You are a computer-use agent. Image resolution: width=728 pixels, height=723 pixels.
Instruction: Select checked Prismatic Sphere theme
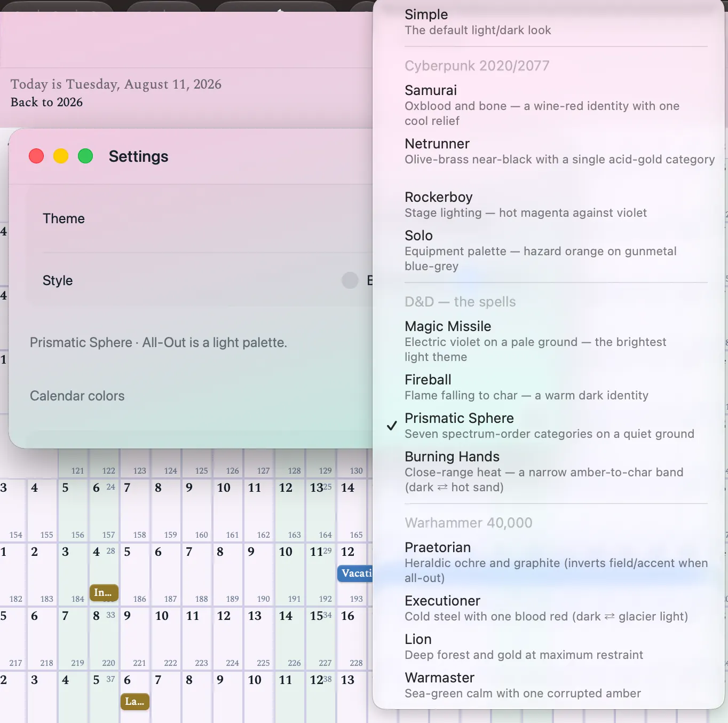click(549, 426)
